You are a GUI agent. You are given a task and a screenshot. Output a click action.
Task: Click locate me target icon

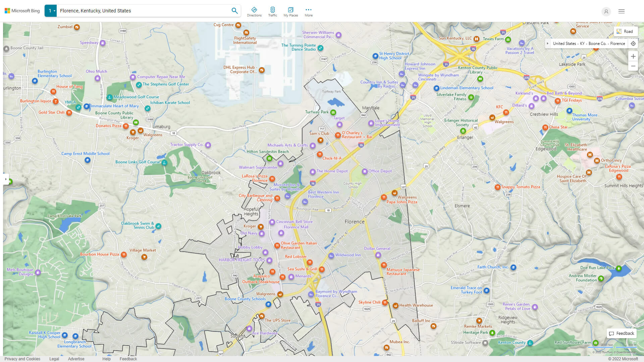pos(633,44)
